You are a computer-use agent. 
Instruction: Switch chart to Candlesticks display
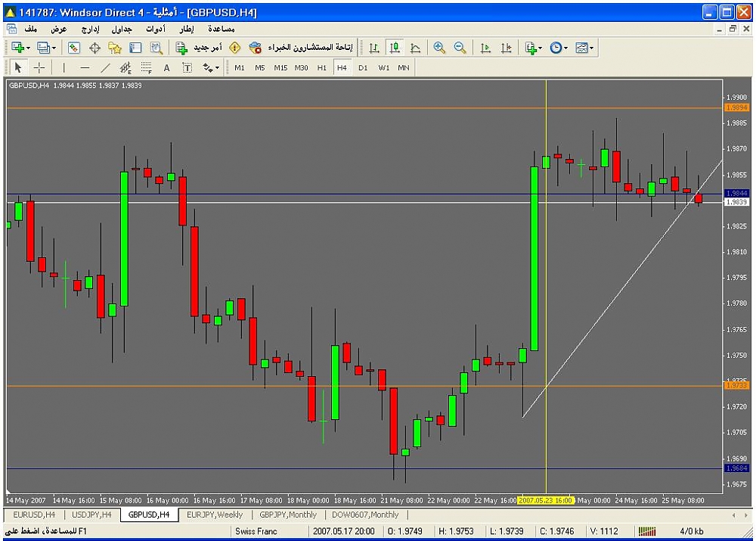[x=395, y=48]
